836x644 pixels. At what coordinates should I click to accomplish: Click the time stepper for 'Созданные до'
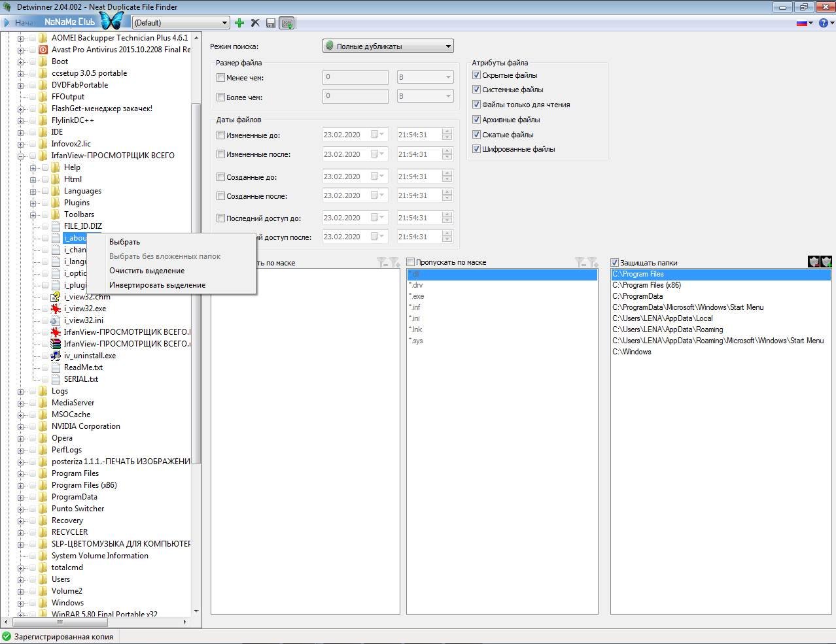447,177
